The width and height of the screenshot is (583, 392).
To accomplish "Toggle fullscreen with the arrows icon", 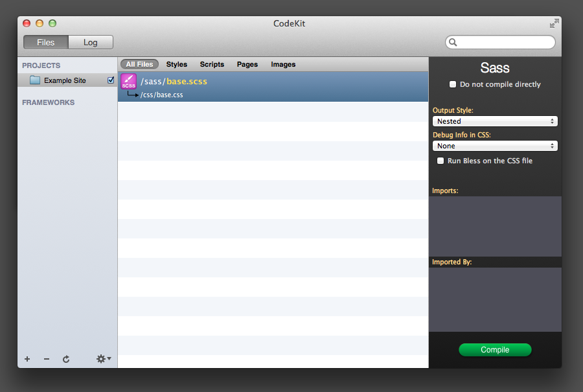I will coord(554,23).
